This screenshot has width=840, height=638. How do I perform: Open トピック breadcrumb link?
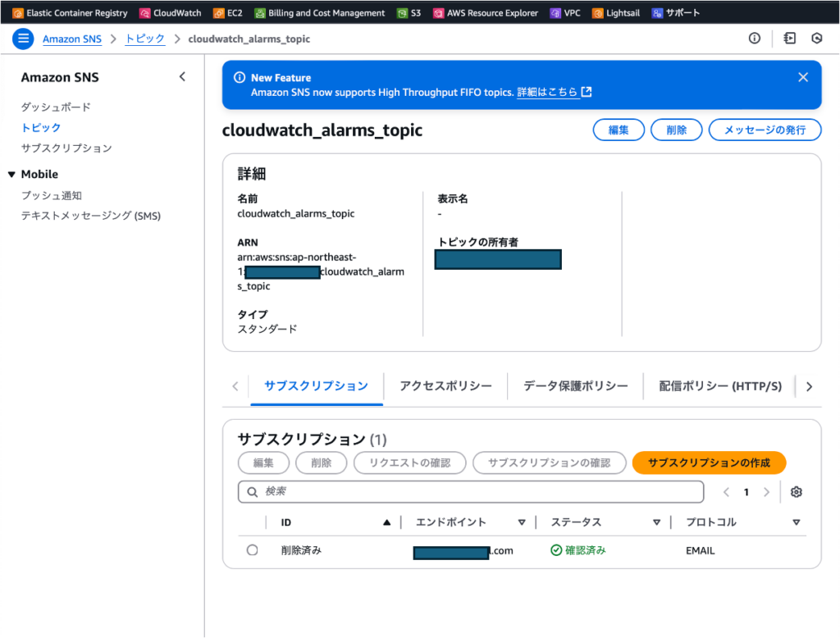pyautogui.click(x=144, y=39)
